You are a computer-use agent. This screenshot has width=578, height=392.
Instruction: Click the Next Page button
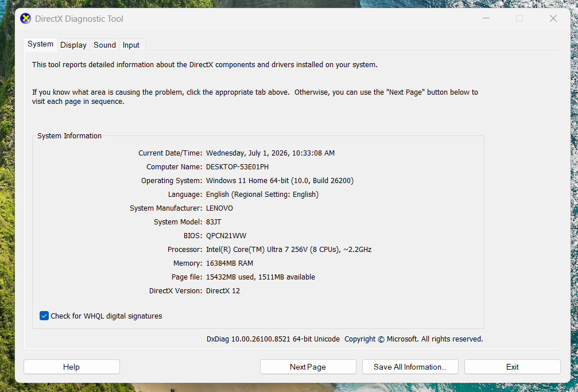[x=308, y=367]
